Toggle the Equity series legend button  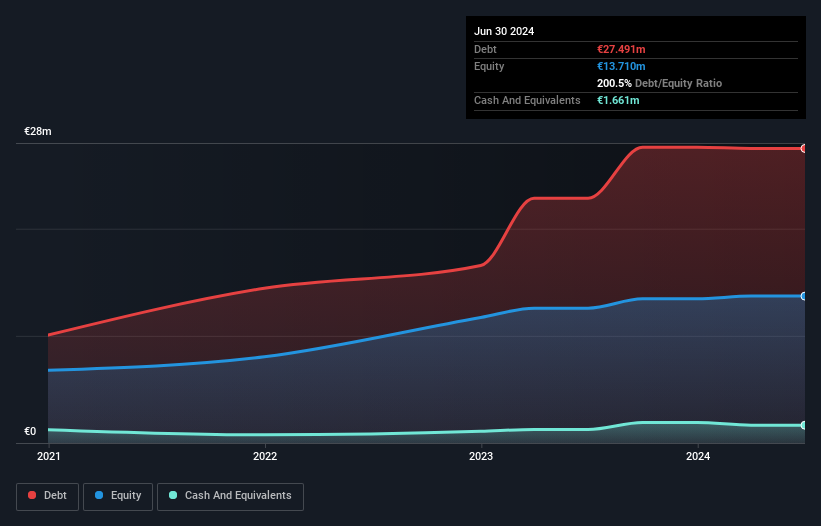118,496
